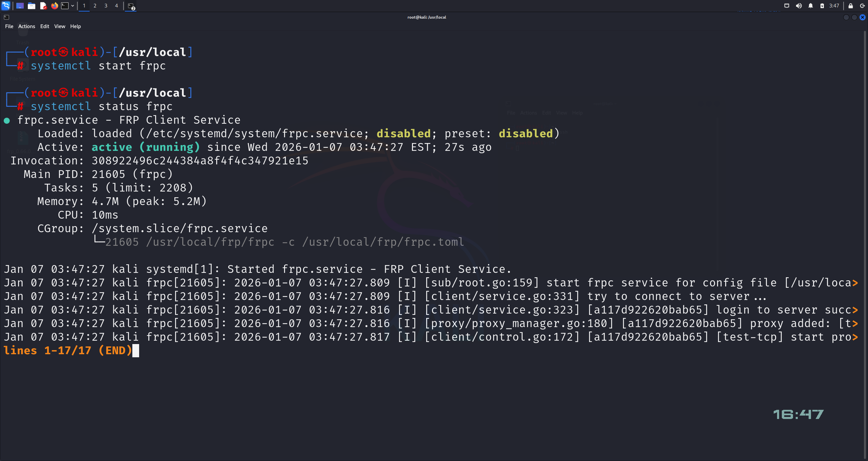868x461 pixels.
Task: Click the pager status 'lines 1-17/17 (END)'
Action: point(68,350)
